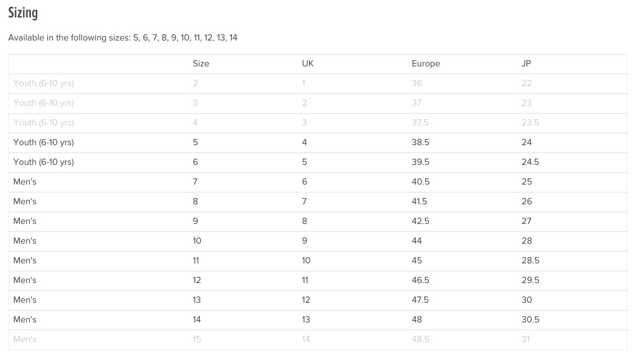The height and width of the screenshot is (359, 644).
Task: Click greyed-out Men's size 15 row label
Action: [x=25, y=339]
